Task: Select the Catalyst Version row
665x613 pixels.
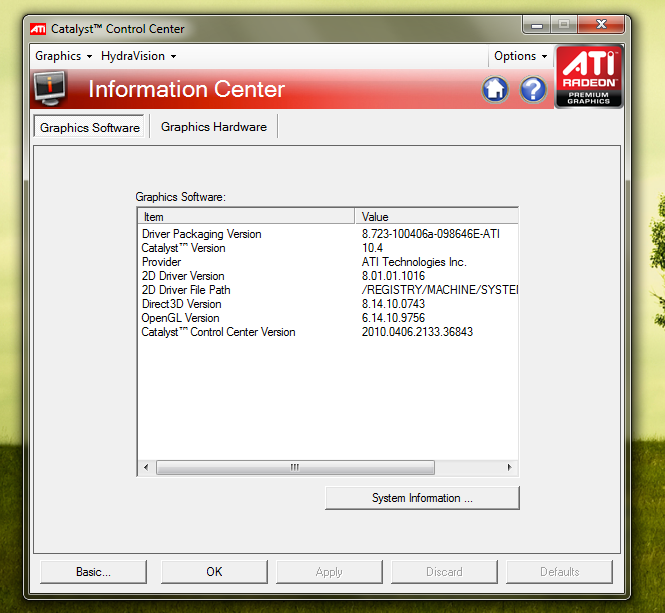Action: click(x=328, y=248)
